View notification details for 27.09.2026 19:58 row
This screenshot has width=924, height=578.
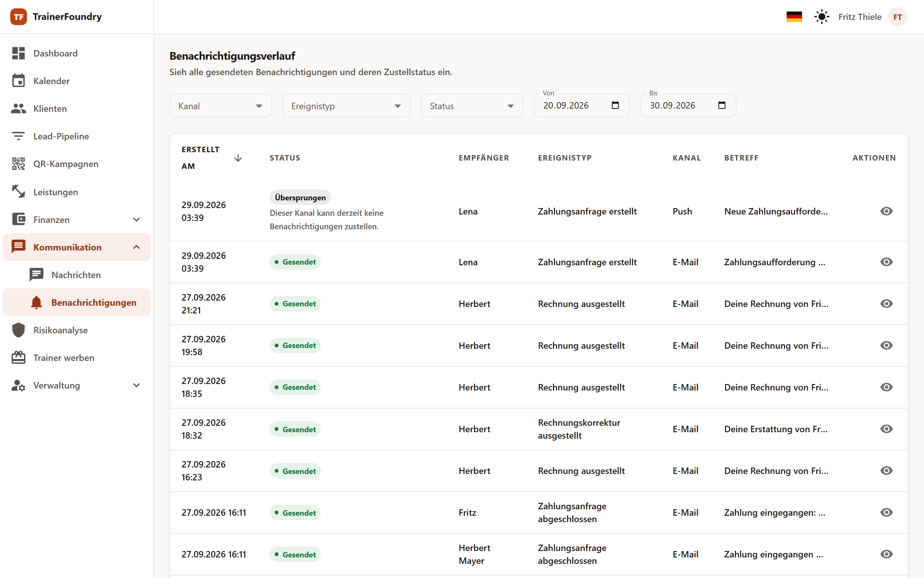click(x=886, y=345)
